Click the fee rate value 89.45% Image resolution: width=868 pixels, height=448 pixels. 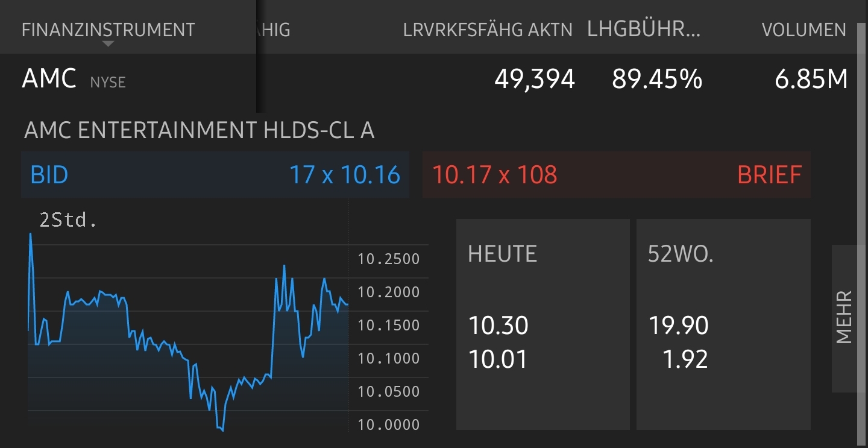click(x=657, y=79)
